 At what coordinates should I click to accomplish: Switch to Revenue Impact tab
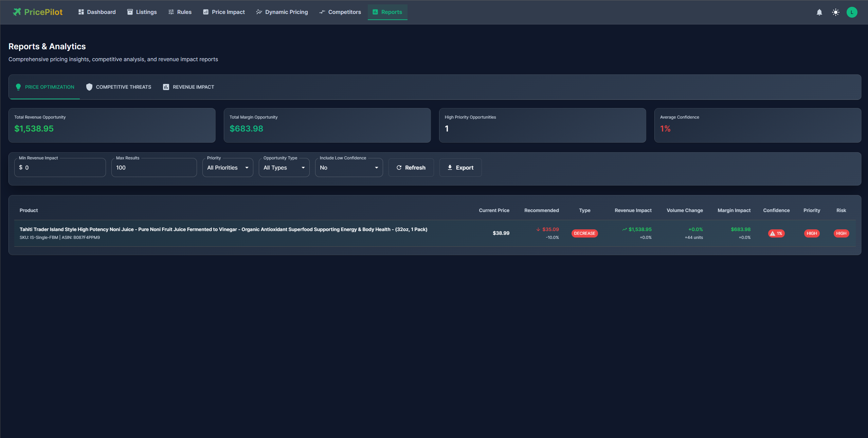tap(188, 87)
